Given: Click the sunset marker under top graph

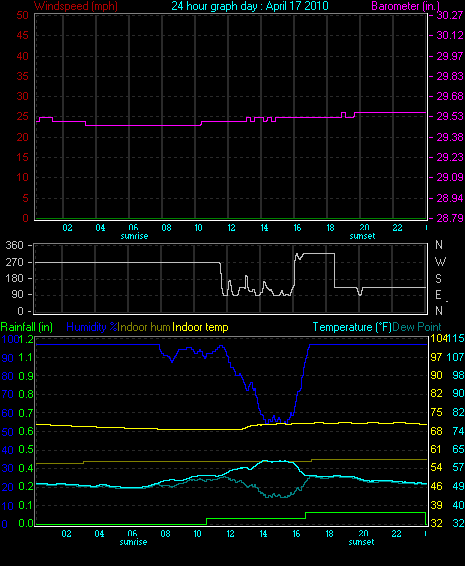Looking at the screenshot, I should point(362,236).
